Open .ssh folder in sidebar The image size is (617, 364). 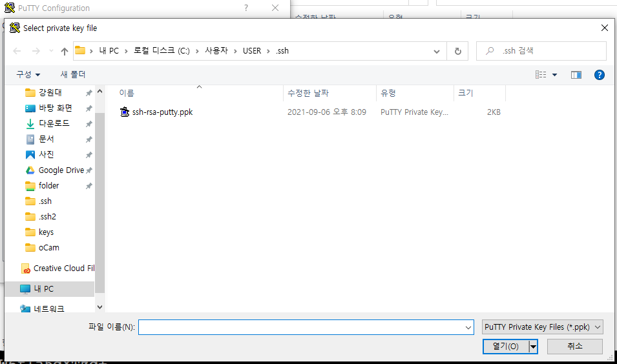45,201
